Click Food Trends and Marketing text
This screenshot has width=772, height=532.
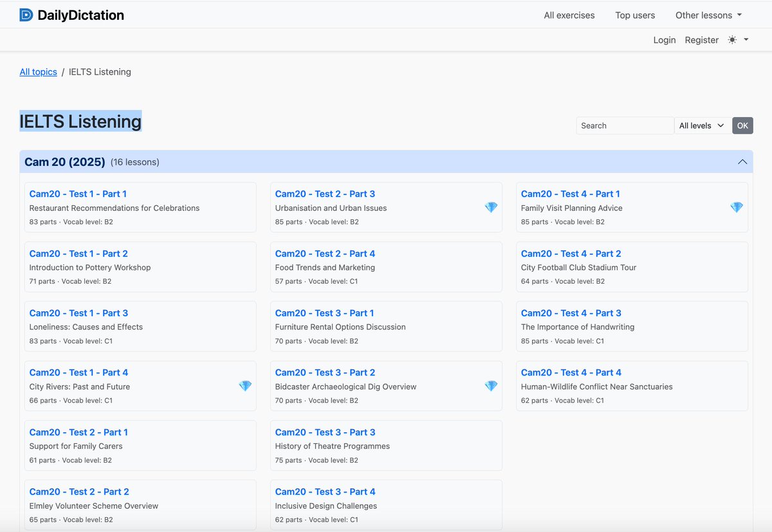pyautogui.click(x=325, y=268)
